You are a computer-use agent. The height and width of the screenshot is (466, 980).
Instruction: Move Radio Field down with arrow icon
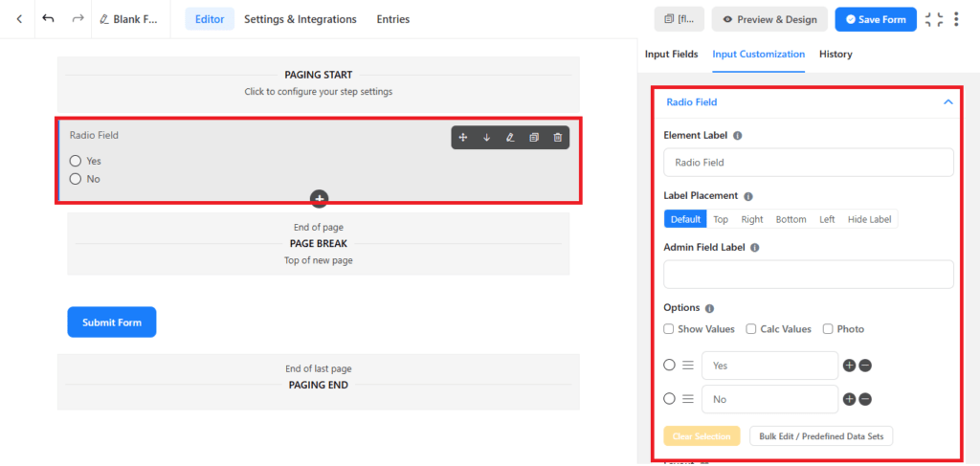tap(487, 138)
